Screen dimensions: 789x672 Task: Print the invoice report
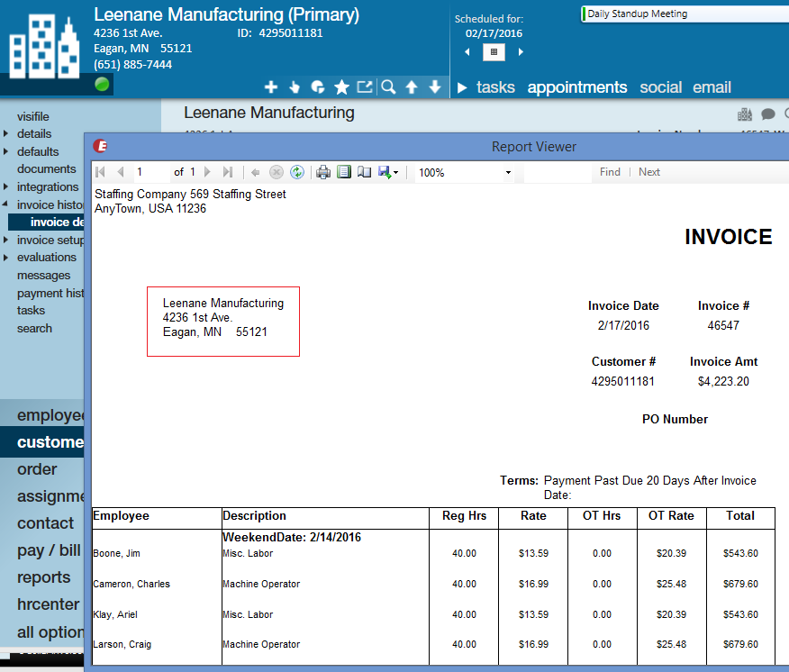323,172
